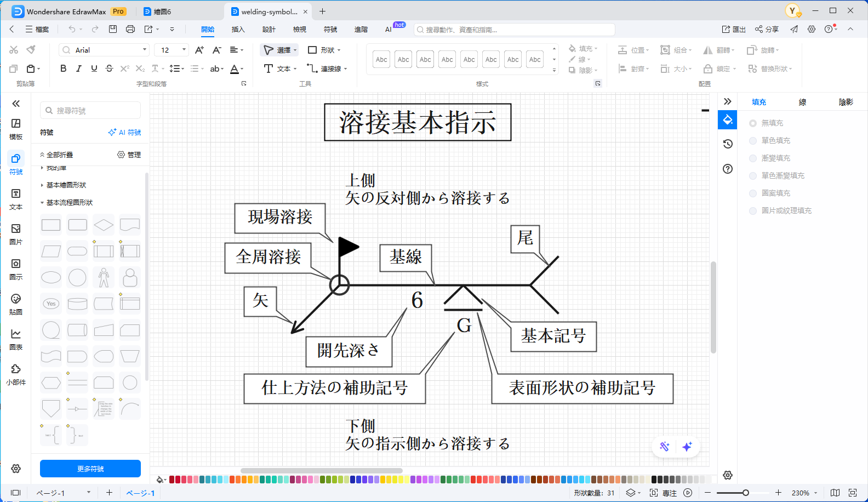
Task: Switch to the Insert ribbon tab
Action: click(x=238, y=30)
